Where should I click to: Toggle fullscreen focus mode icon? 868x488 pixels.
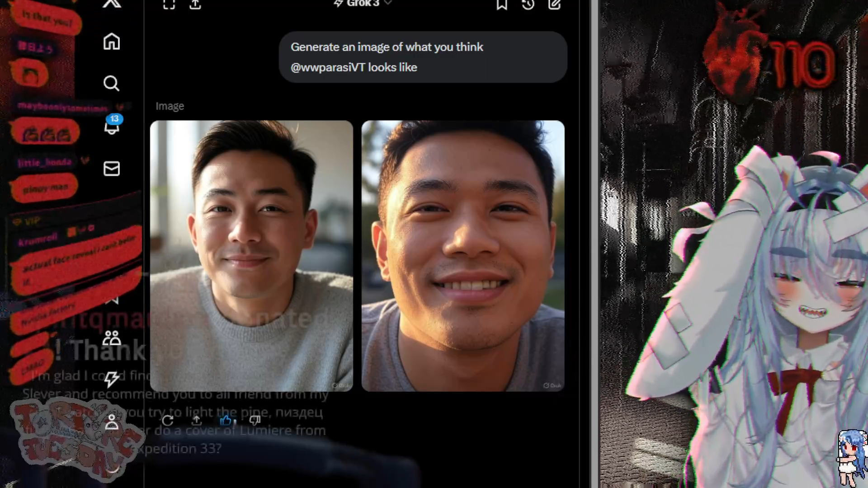click(x=169, y=4)
